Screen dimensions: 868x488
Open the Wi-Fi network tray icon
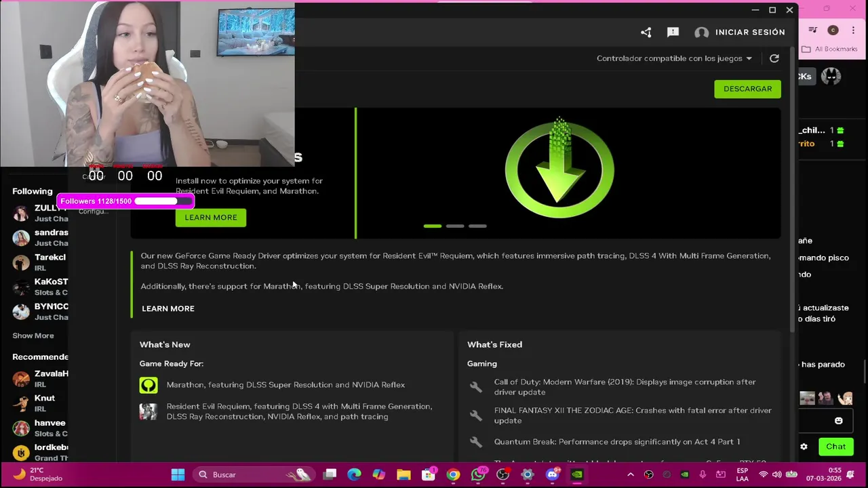point(763,474)
